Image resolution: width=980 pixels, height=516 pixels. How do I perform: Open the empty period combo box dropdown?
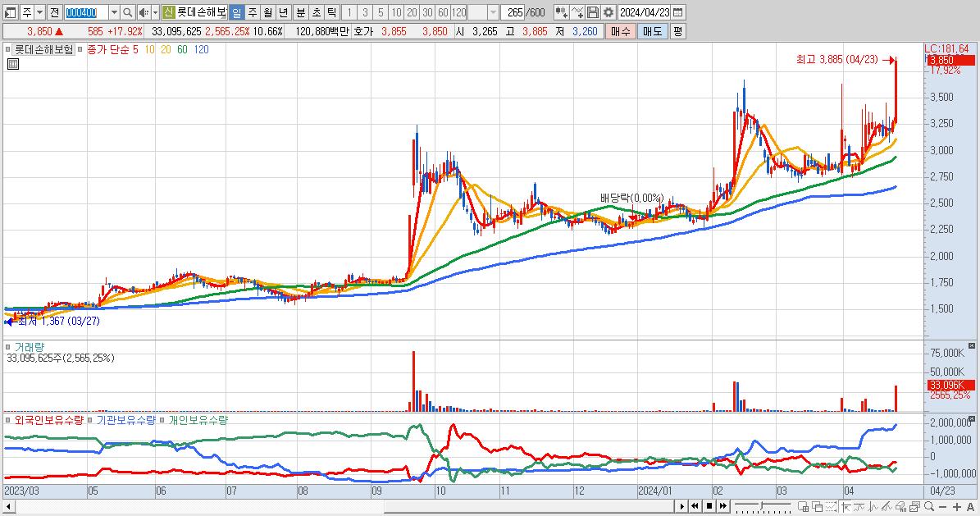(x=493, y=11)
